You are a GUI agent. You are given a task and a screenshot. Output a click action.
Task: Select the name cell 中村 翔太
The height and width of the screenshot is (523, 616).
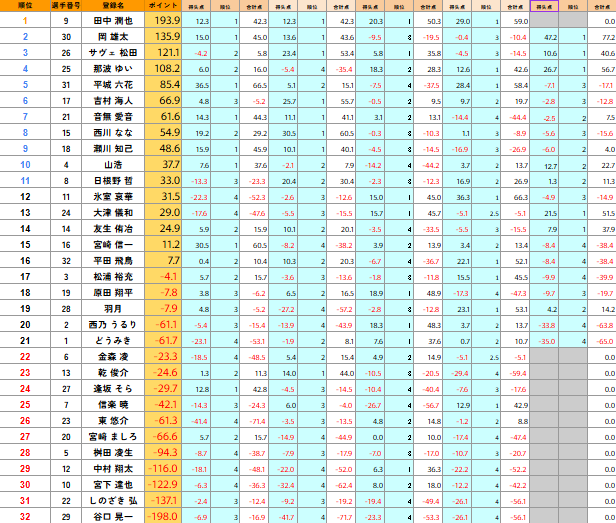(x=113, y=469)
